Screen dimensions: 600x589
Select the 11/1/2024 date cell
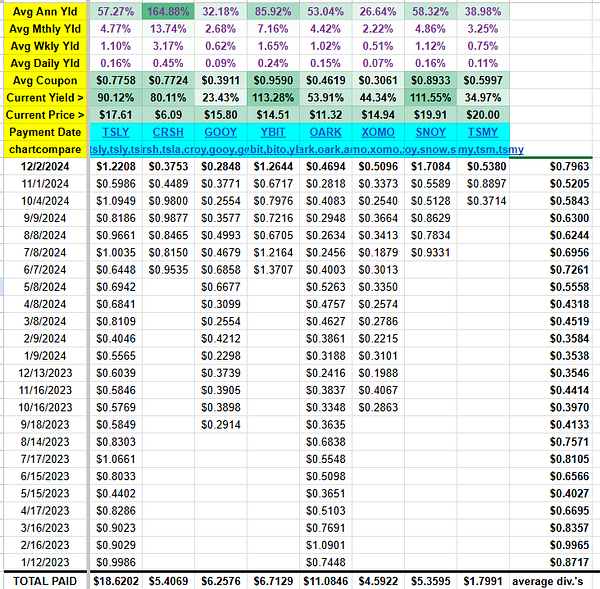coord(45,184)
